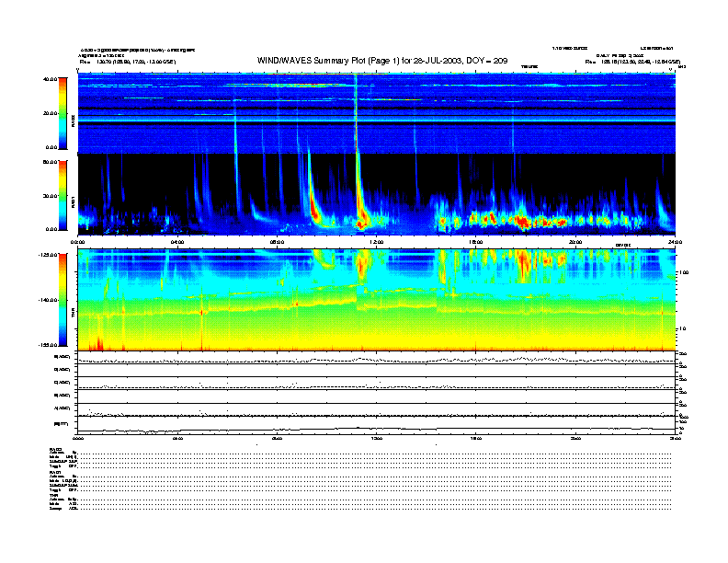Click the 40.00 label on RAD2 scale
Viewport: 728px width, 563px height.
(51, 79)
